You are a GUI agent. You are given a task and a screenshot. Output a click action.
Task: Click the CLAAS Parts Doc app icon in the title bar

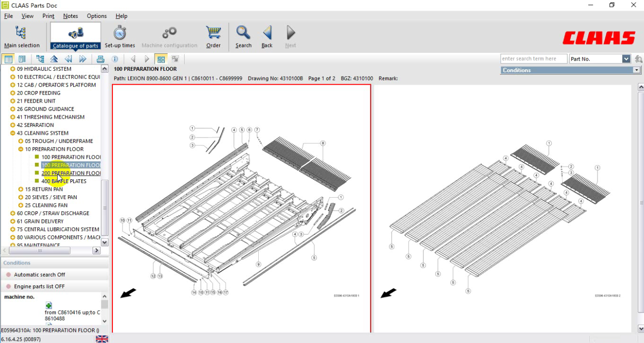pyautogui.click(x=5, y=5)
